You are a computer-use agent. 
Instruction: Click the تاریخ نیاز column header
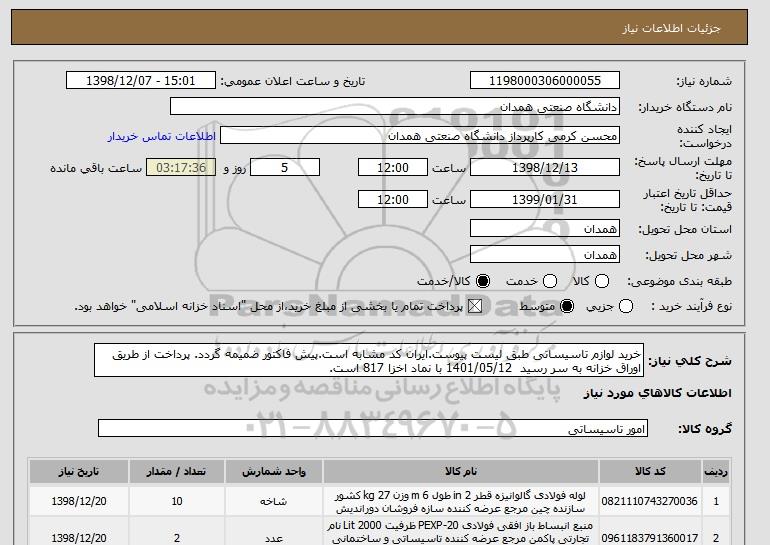[x=79, y=471]
